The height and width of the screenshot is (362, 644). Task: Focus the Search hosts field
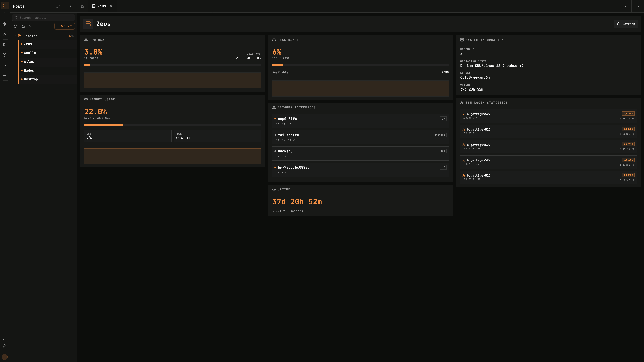pyautogui.click(x=43, y=18)
